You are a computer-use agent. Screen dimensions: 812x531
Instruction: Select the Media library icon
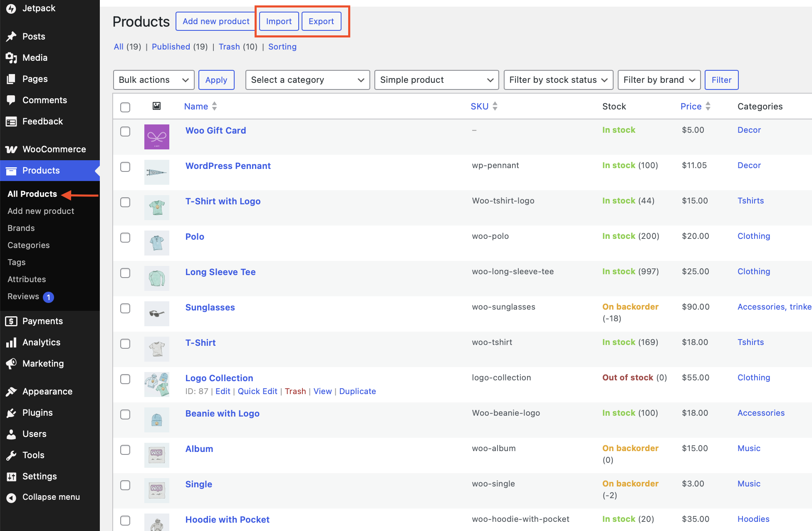click(x=11, y=57)
